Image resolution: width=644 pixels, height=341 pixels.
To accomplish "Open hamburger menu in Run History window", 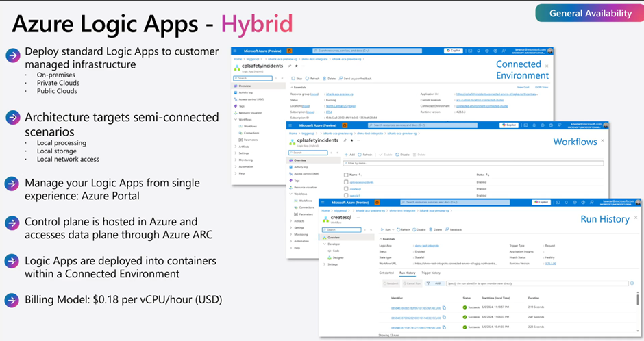I will coord(323,202).
